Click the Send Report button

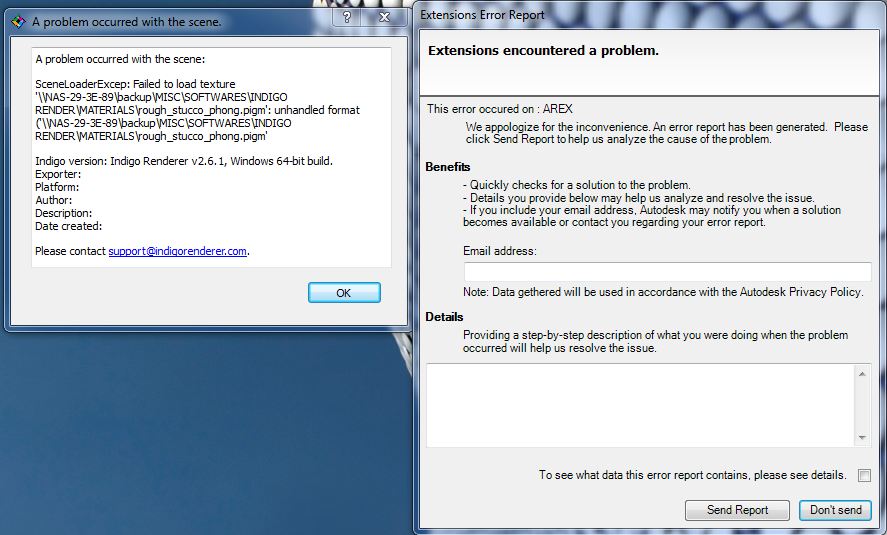click(x=737, y=510)
